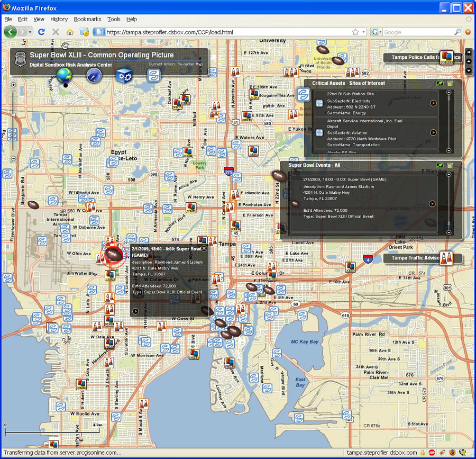This screenshot has width=476, height=459.
Task: Select the compass navigation icon
Action: [x=94, y=76]
